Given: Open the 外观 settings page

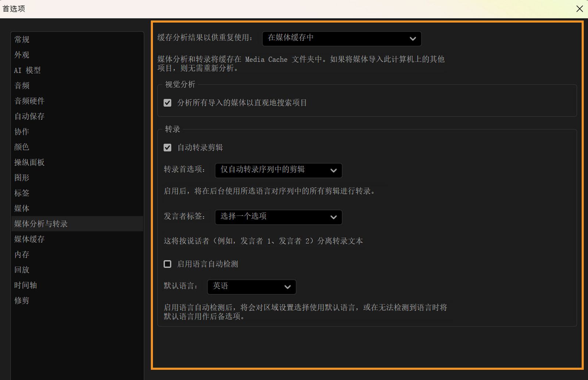Looking at the screenshot, I should [22, 55].
